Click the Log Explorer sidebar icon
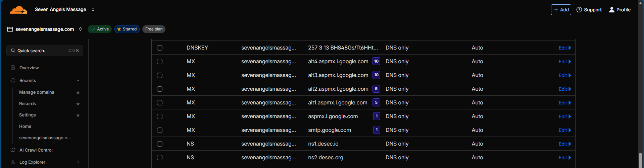Viewport: 644px width, 168px height. point(13,162)
